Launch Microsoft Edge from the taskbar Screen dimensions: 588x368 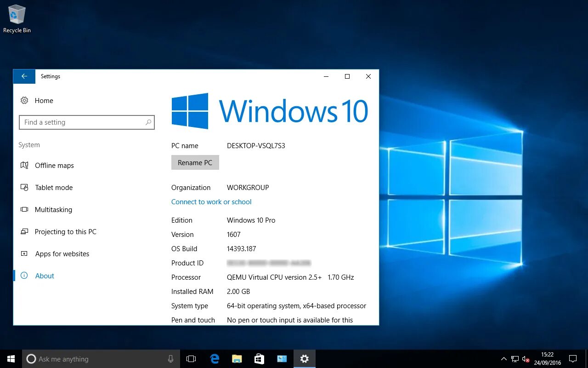point(214,359)
